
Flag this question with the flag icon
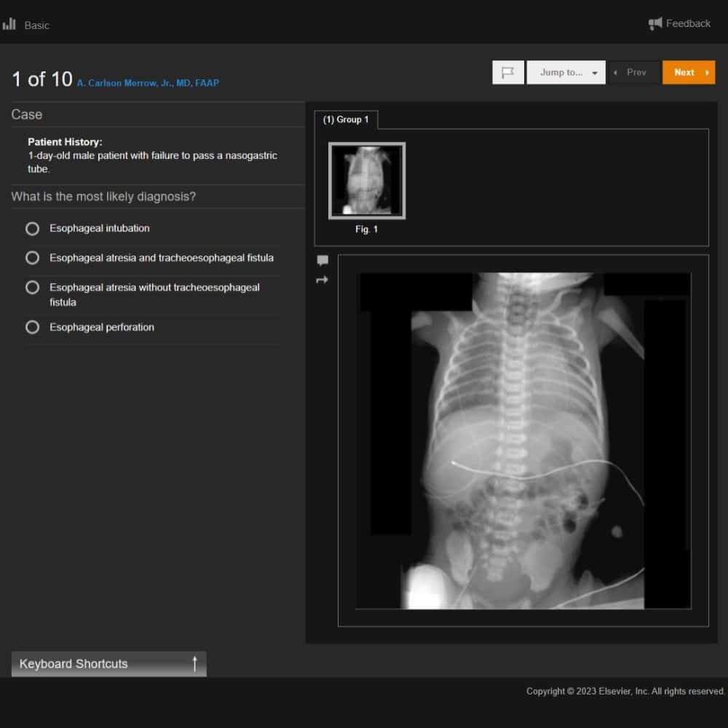508,72
